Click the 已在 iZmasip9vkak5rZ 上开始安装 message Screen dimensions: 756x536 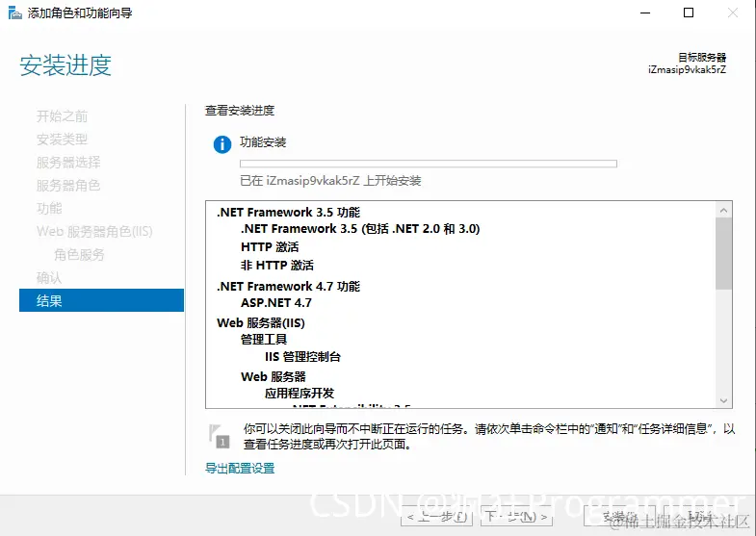(x=330, y=181)
